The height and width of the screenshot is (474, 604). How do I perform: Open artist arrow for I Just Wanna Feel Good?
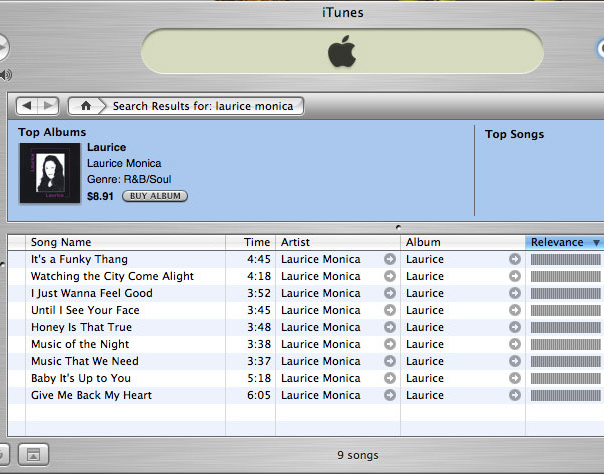390,293
